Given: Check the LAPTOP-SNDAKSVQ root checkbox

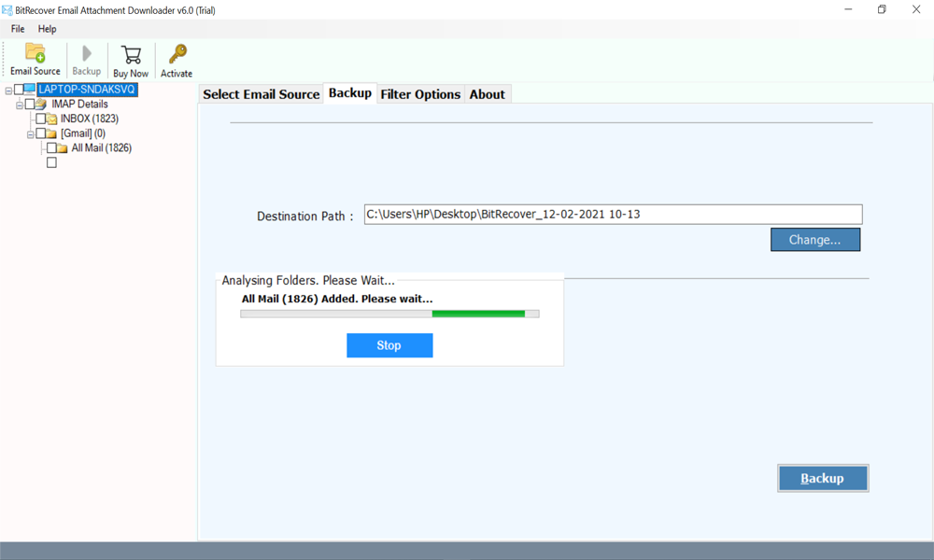Looking at the screenshot, I should point(19,90).
